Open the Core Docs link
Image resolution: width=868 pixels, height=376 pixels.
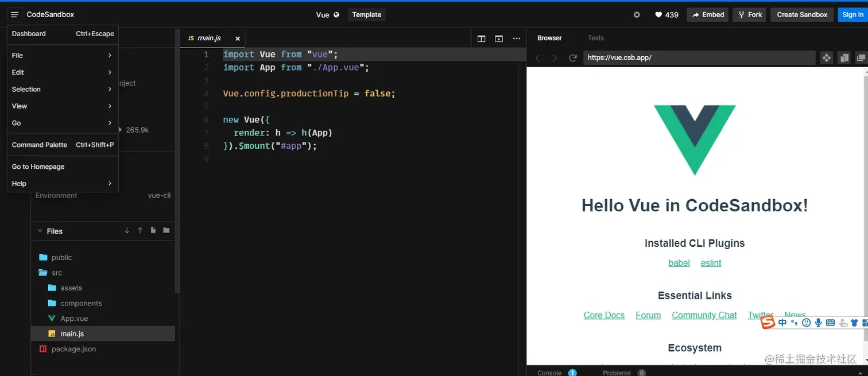coord(604,315)
